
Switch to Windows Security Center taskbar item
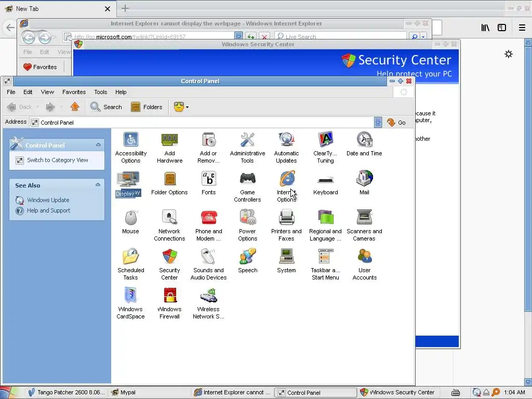tap(398, 393)
